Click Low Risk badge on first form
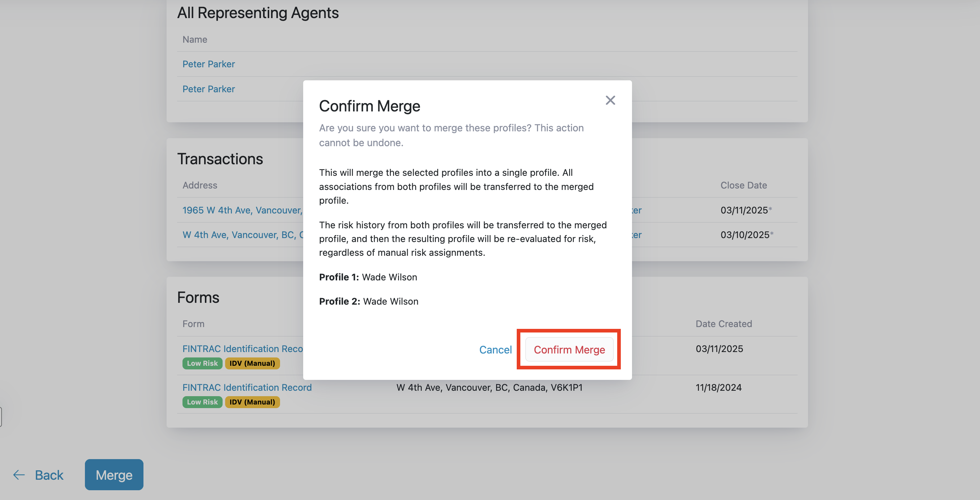This screenshot has width=980, height=500. 202,363
